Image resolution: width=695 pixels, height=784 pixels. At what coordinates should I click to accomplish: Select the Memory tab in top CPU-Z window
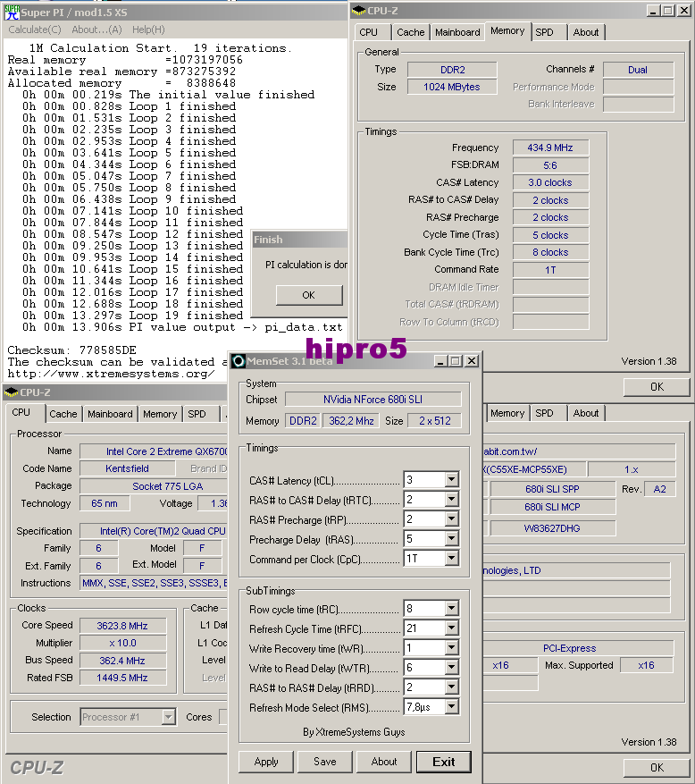coord(507,31)
